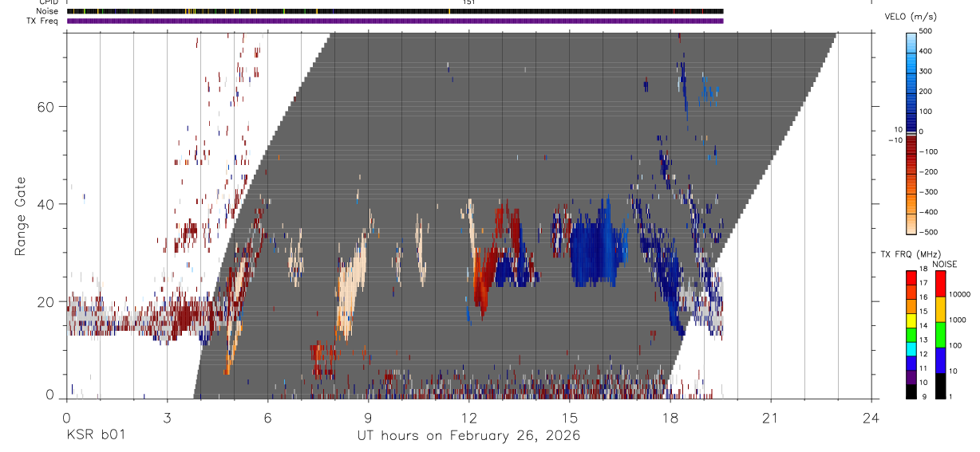This screenshot has width=980, height=452.
Task: Click the 'UT hours on February 26, 2026' label
Action: (x=468, y=436)
